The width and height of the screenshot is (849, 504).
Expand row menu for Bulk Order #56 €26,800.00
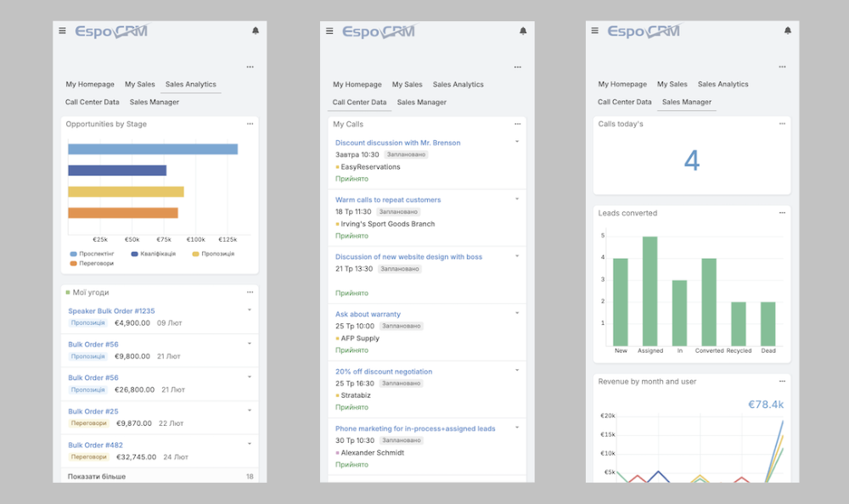click(x=250, y=377)
